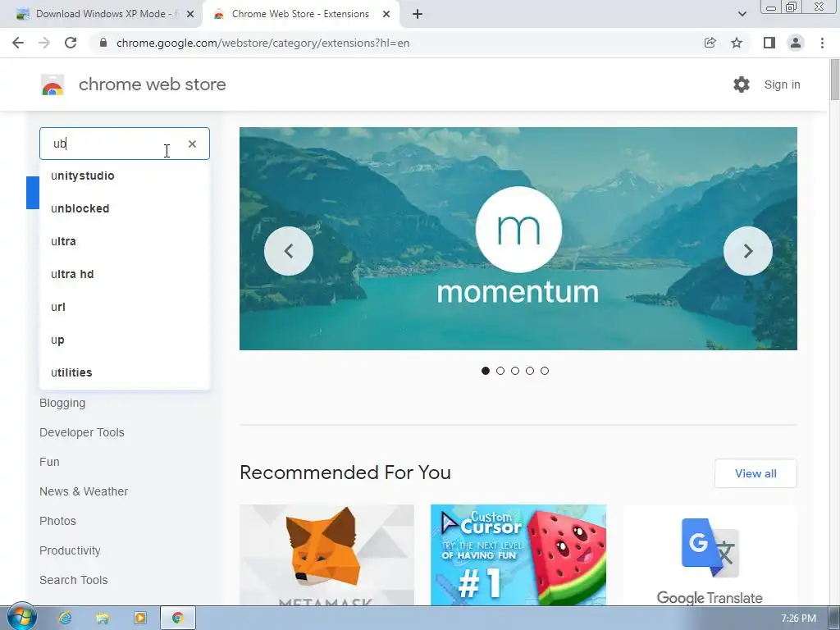The image size is (840, 630).
Task: Open Chrome Web Store settings gear
Action: tap(742, 84)
